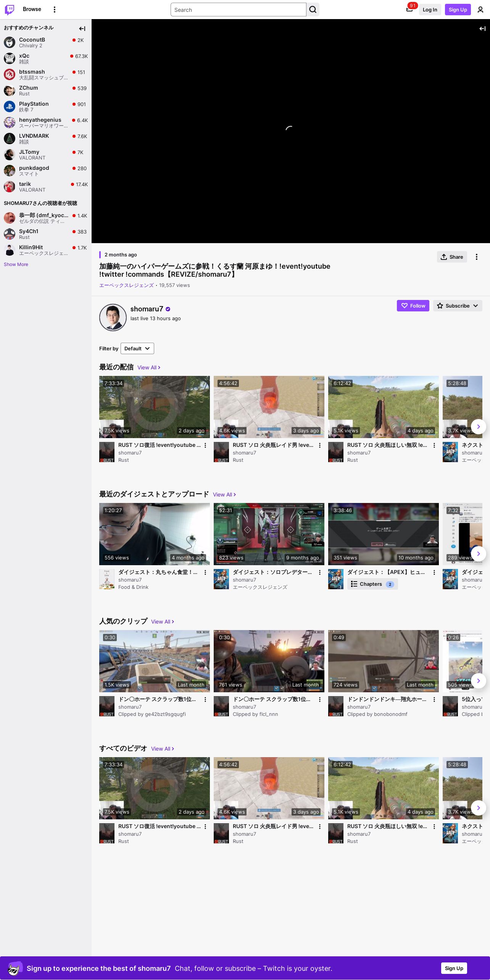This screenshot has height=980, width=490.
Task: View All of 人気のクリップ
Action: pyautogui.click(x=163, y=622)
